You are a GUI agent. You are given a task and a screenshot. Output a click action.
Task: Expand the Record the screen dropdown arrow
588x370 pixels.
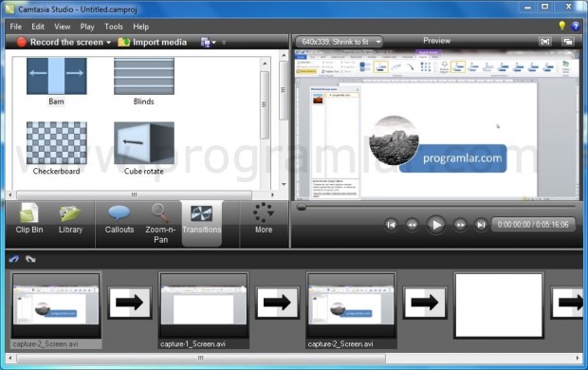coord(108,43)
